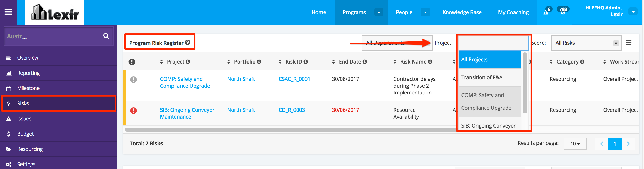Open My Coaching in top navigation
This screenshot has width=644, height=169.
(513, 12)
